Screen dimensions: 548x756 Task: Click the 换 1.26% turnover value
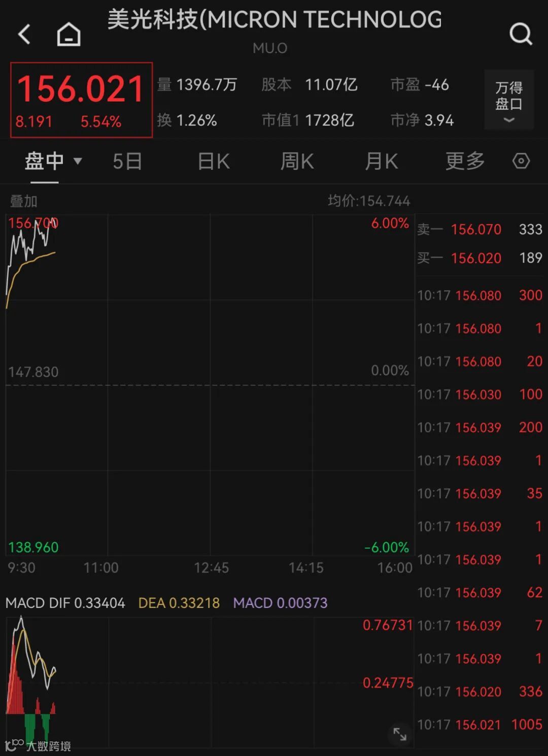pyautogui.click(x=187, y=120)
